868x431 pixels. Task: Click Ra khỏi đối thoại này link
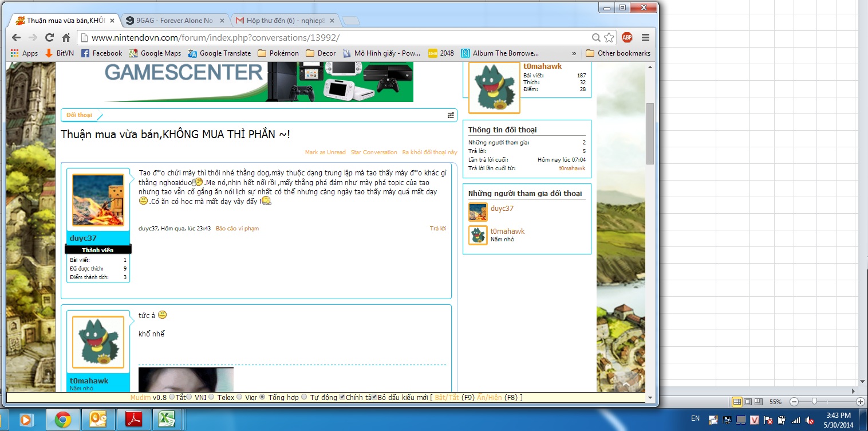(429, 152)
